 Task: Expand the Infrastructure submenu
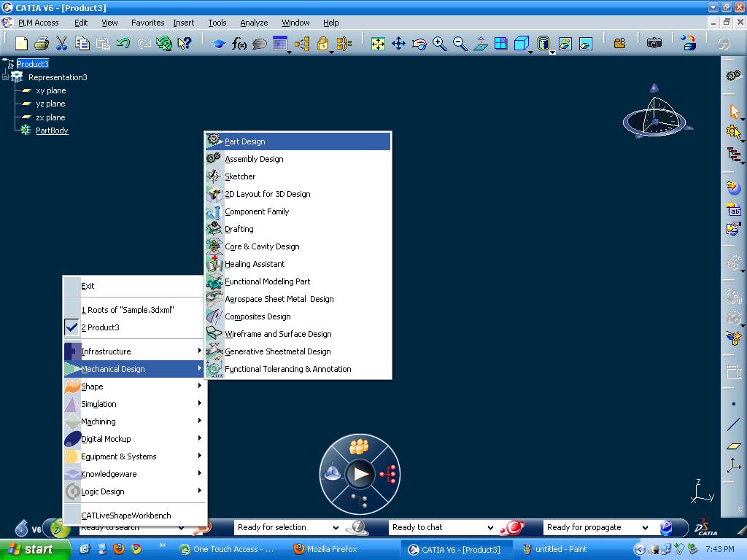133,351
